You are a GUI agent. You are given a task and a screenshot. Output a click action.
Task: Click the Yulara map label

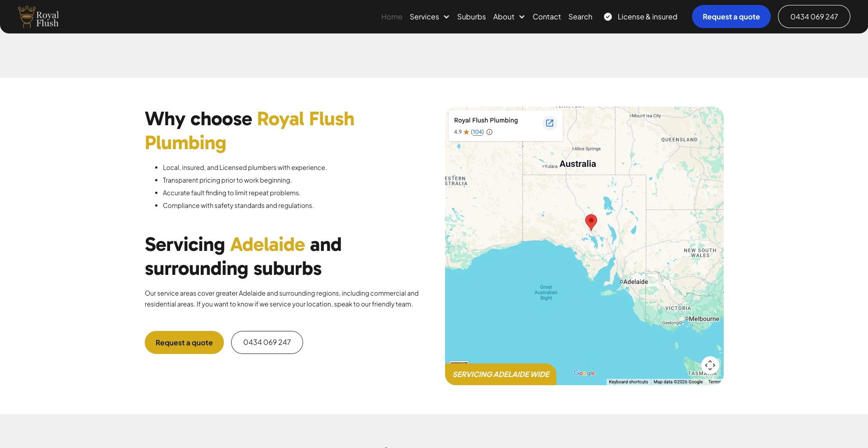(x=551, y=166)
